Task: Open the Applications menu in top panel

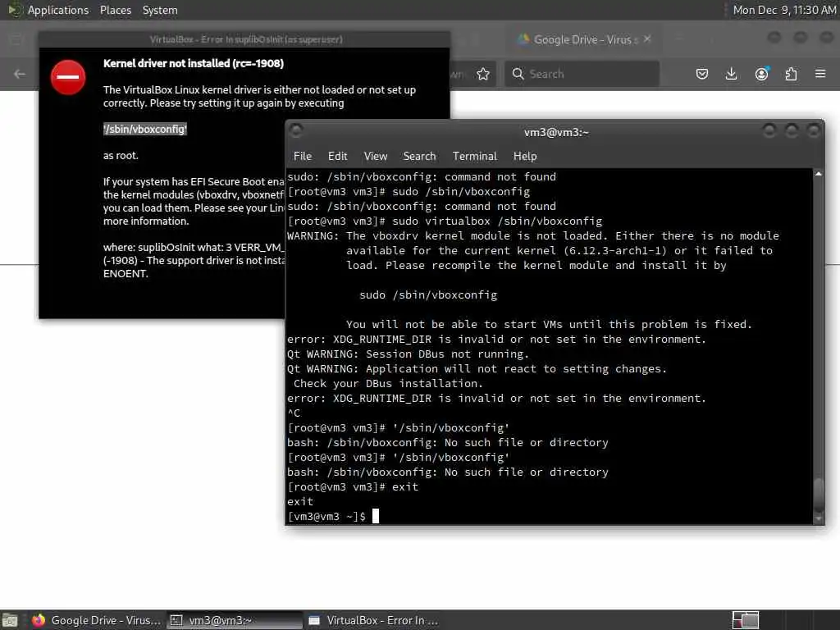Action: pos(58,10)
